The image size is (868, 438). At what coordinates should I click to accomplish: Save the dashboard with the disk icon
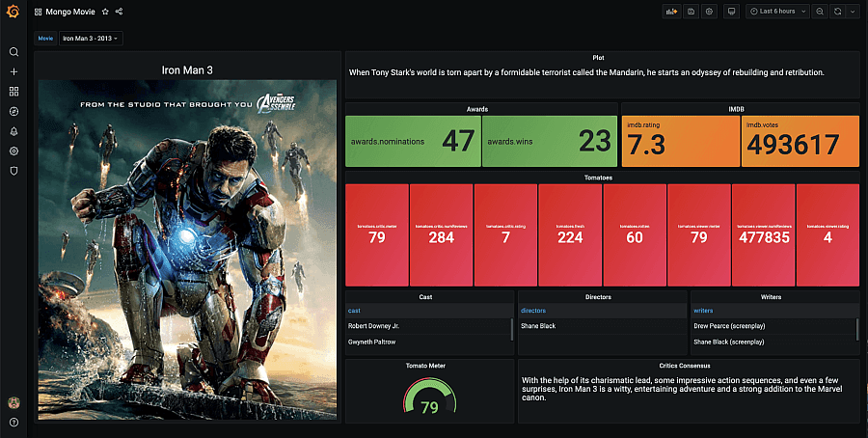point(691,12)
